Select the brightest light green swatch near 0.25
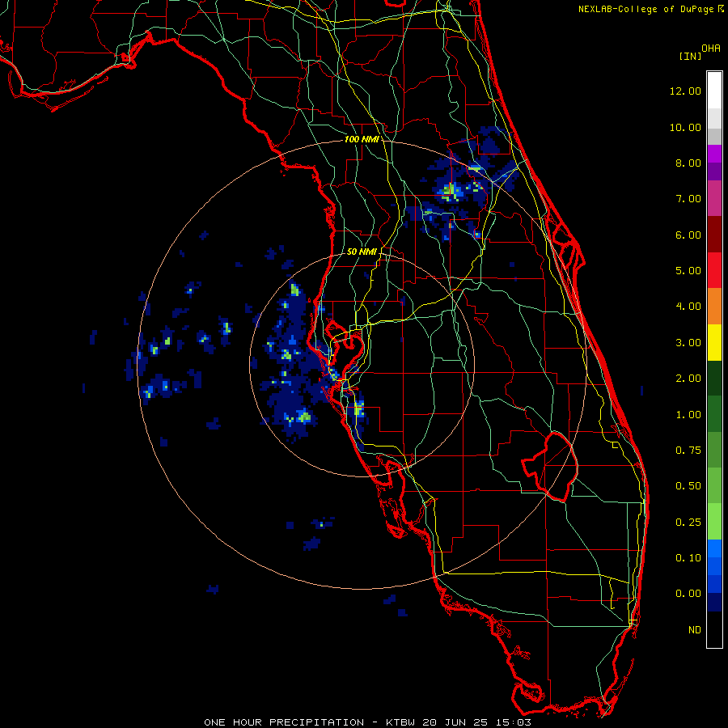 coord(714,522)
